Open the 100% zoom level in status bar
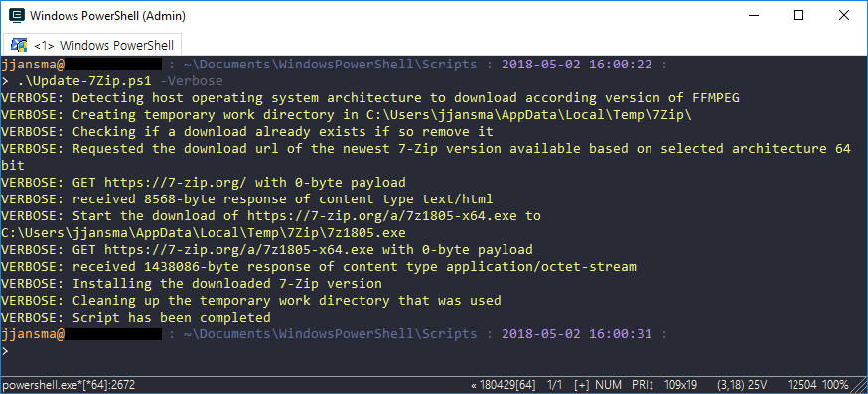The width and height of the screenshot is (868, 394). tap(836, 385)
